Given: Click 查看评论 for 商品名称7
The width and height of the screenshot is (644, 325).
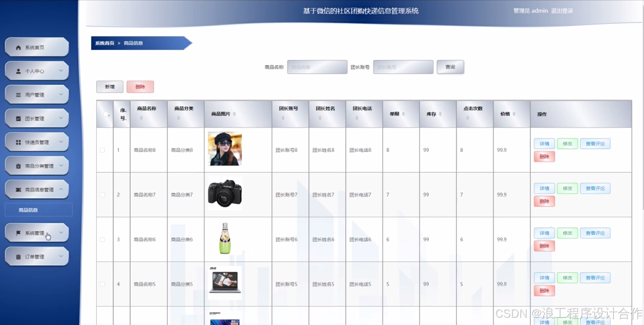Looking at the screenshot, I should click(x=595, y=188).
